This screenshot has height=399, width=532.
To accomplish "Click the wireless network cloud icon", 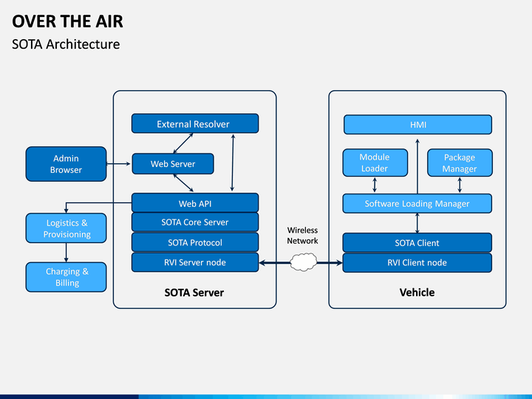I will click(304, 262).
